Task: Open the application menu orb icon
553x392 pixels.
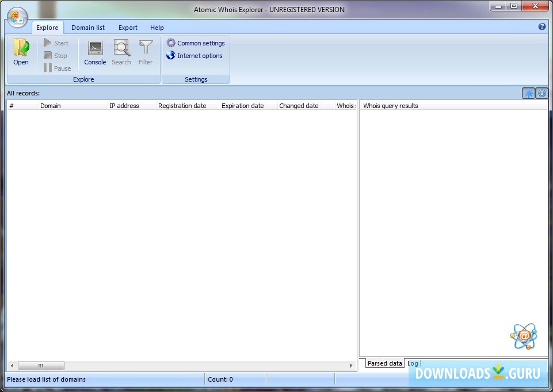Action: coord(17,17)
